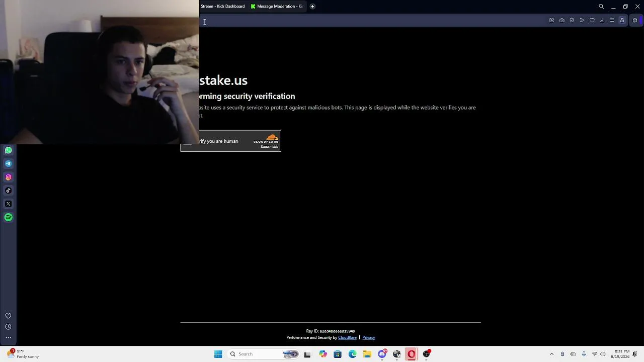
Task: Open the volume speaker icon in tray
Action: 603,354
